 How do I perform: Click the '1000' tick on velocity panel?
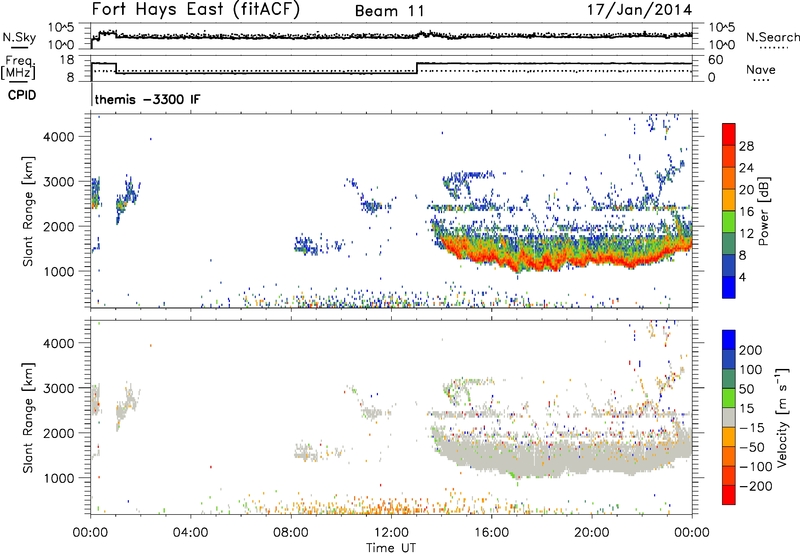(x=58, y=478)
